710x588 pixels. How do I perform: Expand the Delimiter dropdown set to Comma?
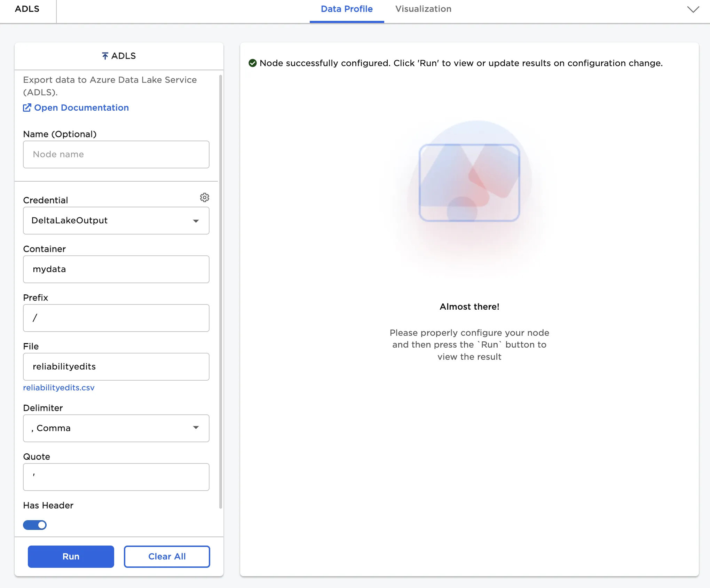tap(116, 428)
